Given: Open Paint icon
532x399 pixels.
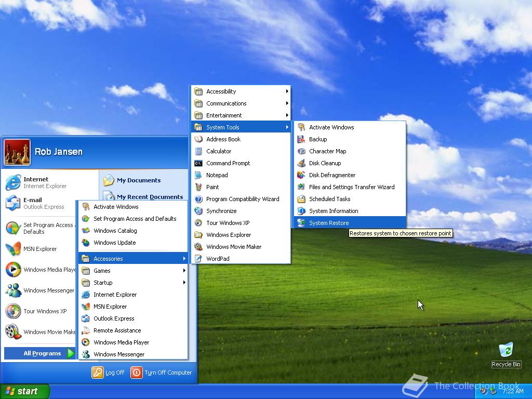Looking at the screenshot, I should (x=198, y=187).
